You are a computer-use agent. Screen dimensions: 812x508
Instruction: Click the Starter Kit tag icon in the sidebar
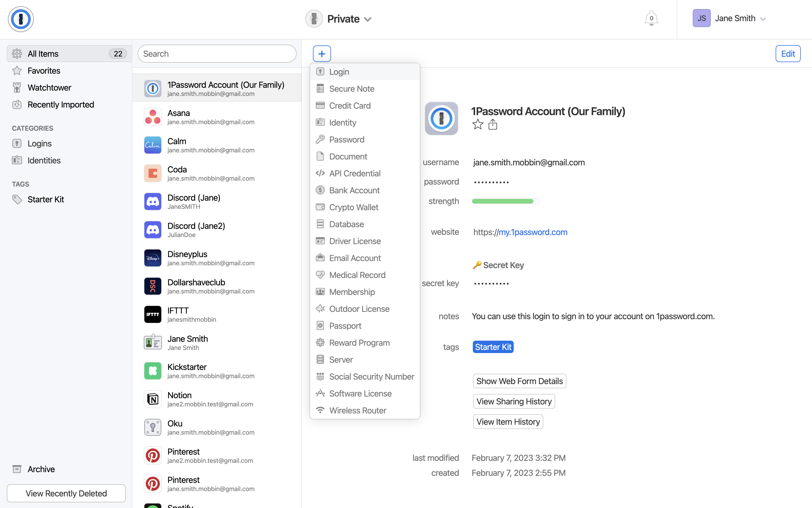(x=17, y=199)
